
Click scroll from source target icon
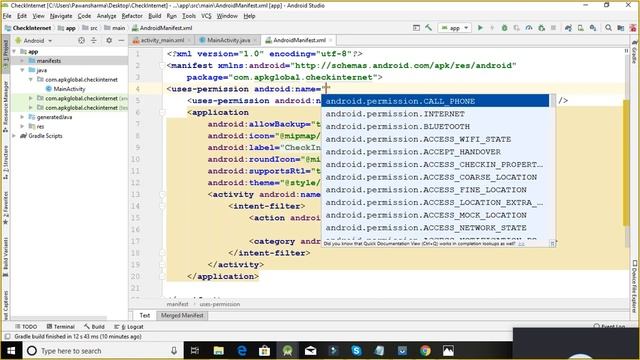coord(82,40)
